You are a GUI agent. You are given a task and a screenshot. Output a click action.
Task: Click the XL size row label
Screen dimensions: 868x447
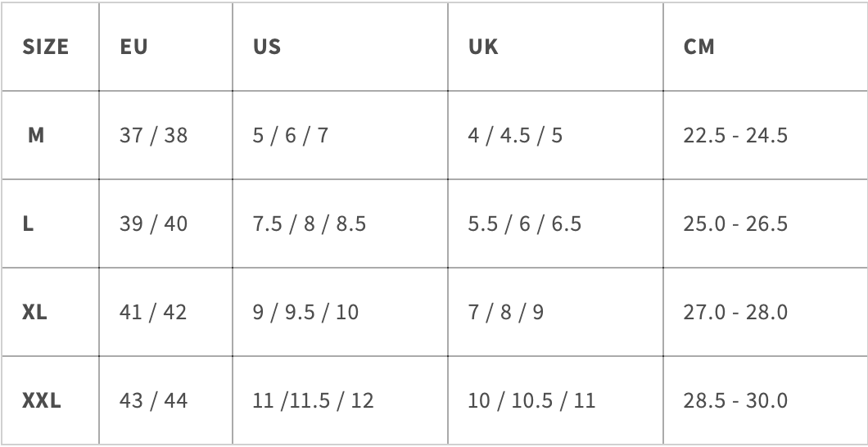[34, 312]
